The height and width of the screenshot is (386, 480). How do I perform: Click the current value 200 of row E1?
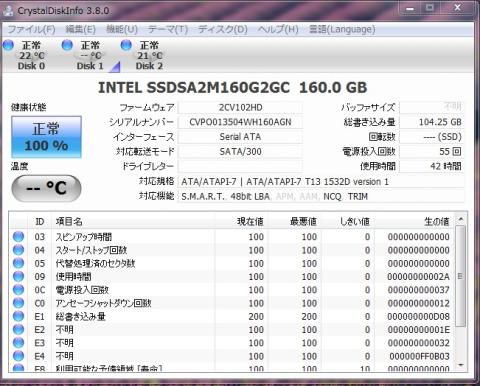256,316
